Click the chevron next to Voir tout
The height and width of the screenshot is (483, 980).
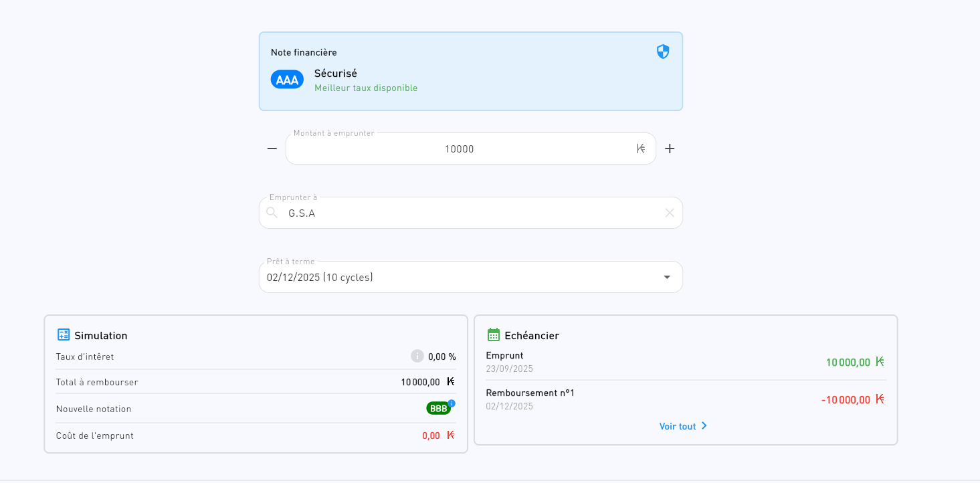coord(704,426)
